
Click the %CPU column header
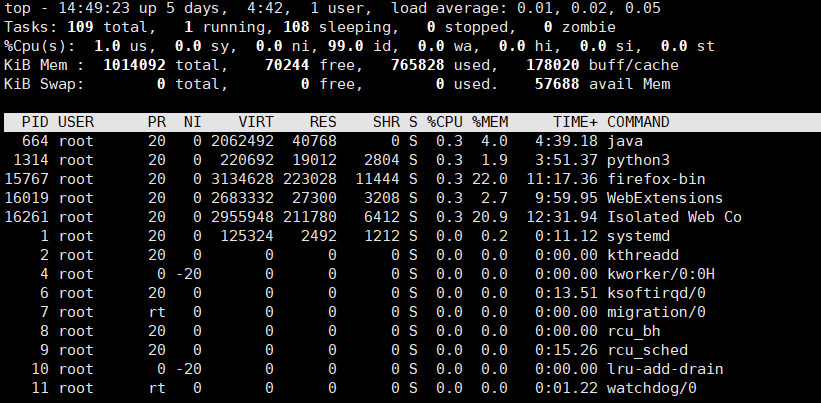(445, 122)
